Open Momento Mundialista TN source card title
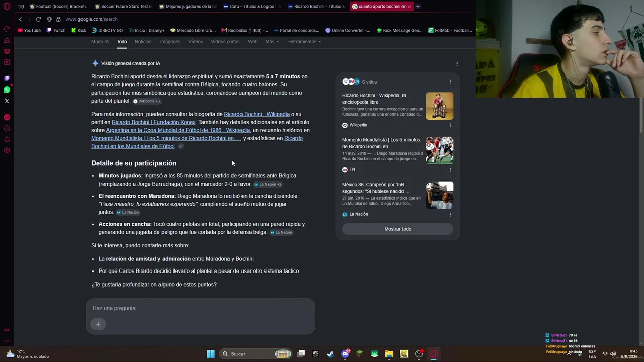Image resolution: width=644 pixels, height=362 pixels. coord(381,143)
